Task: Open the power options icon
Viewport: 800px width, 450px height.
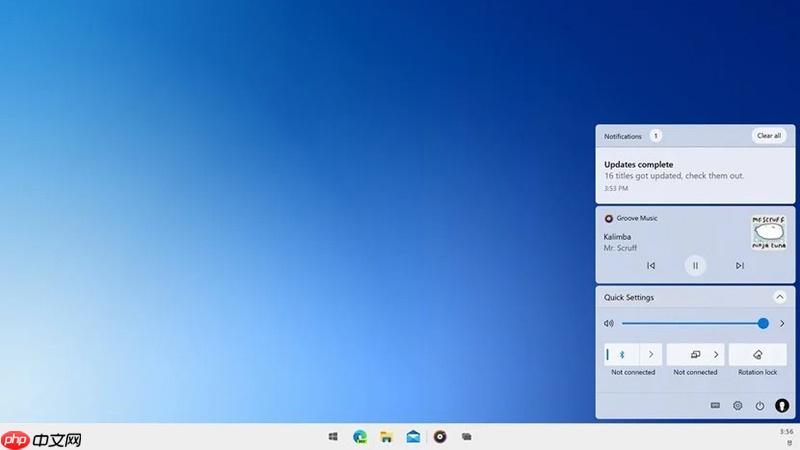Action: click(x=760, y=406)
